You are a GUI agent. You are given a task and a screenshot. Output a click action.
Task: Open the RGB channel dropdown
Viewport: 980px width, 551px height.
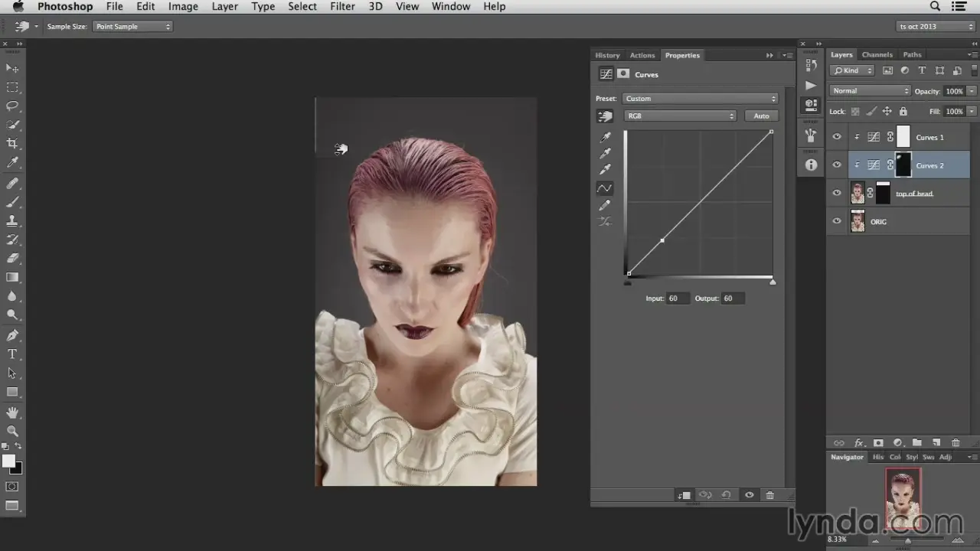[x=680, y=116]
